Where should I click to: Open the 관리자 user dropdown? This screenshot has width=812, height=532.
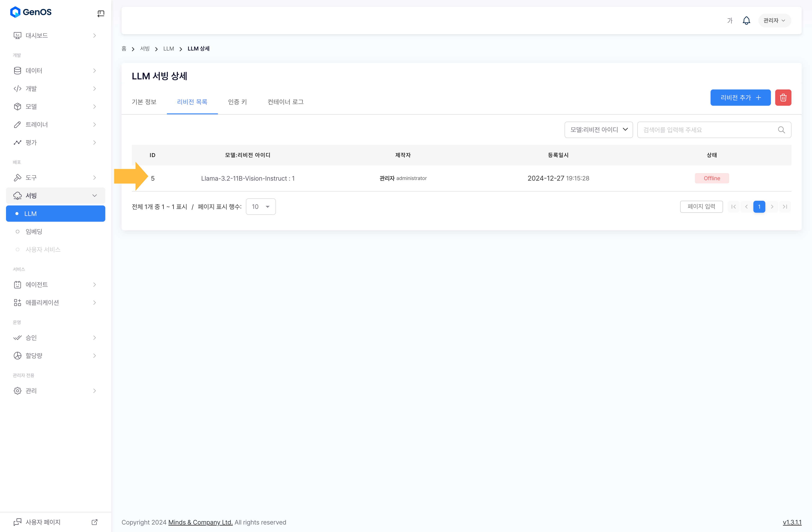point(774,21)
